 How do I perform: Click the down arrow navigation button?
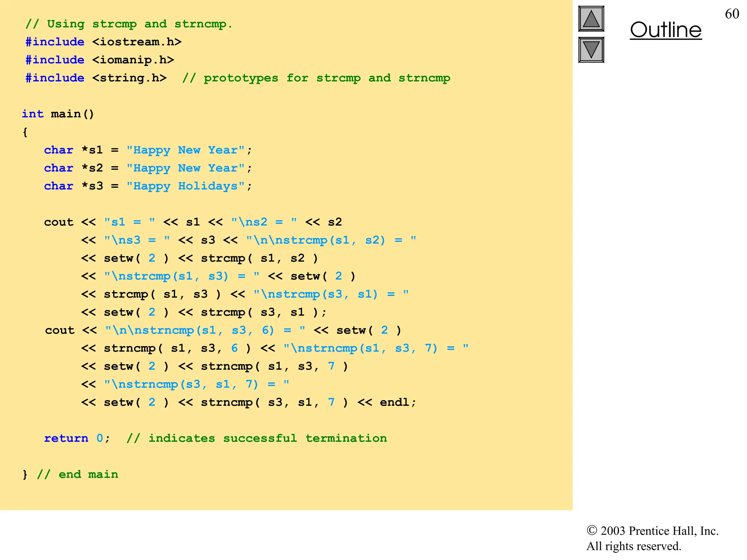coord(591,50)
